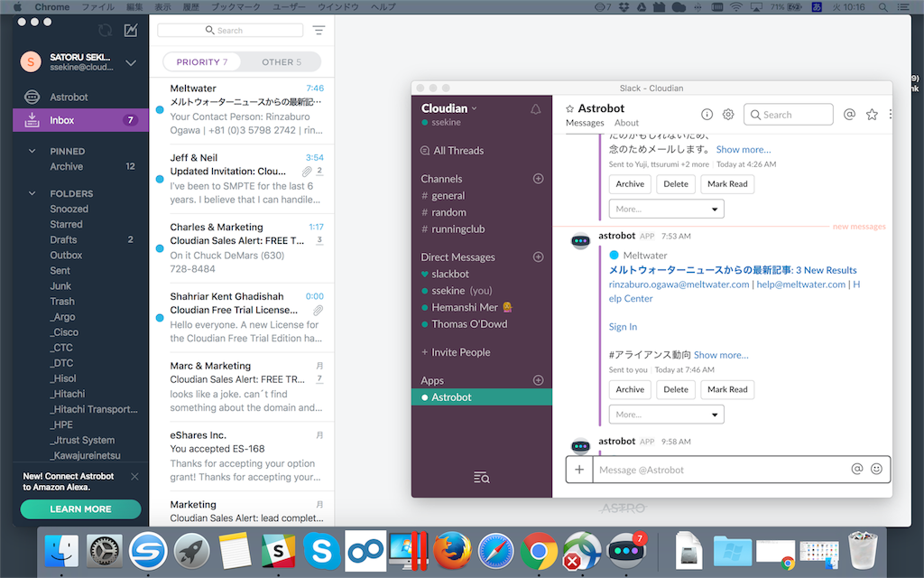Show starred items in Slack header
This screenshot has height=578, width=924.
pos(872,115)
